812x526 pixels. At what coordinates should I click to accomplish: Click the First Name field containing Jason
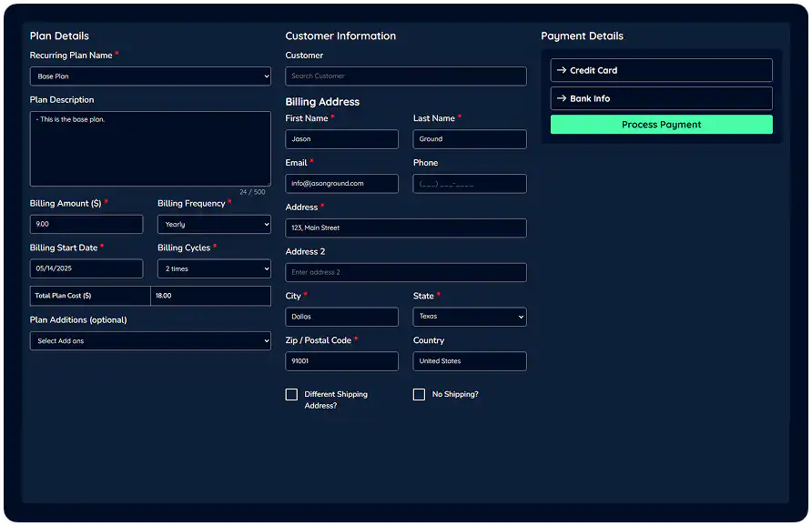(x=341, y=138)
